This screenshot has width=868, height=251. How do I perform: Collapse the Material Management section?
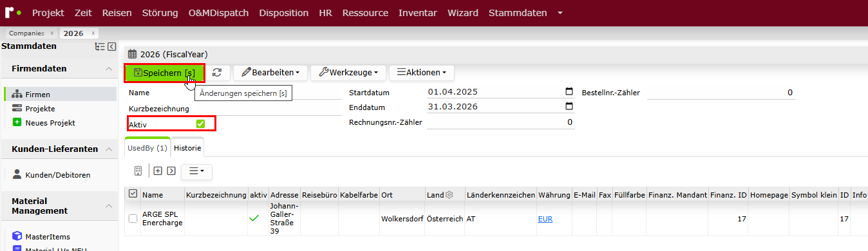pos(109,206)
